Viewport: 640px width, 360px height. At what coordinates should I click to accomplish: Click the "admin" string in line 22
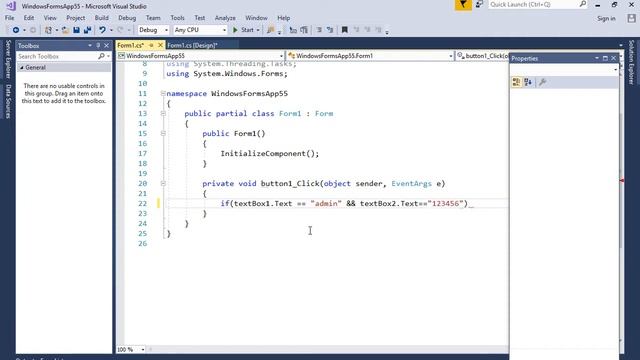[x=326, y=203]
